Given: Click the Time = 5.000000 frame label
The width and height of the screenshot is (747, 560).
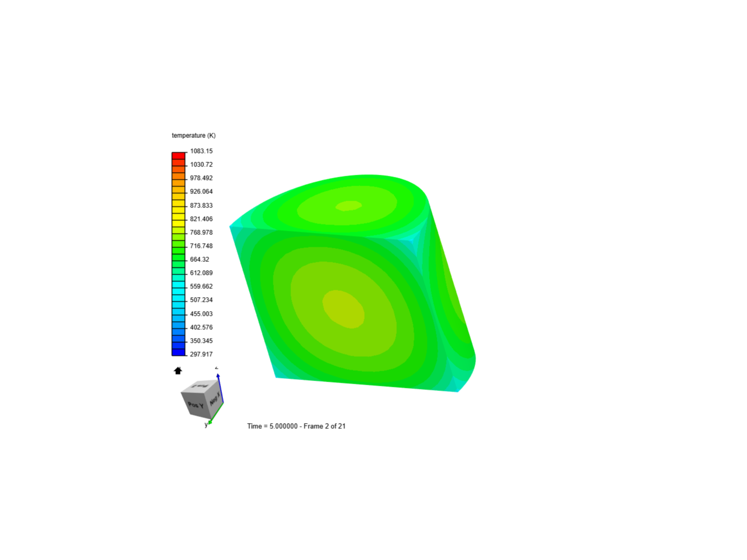Looking at the screenshot, I should 296,426.
